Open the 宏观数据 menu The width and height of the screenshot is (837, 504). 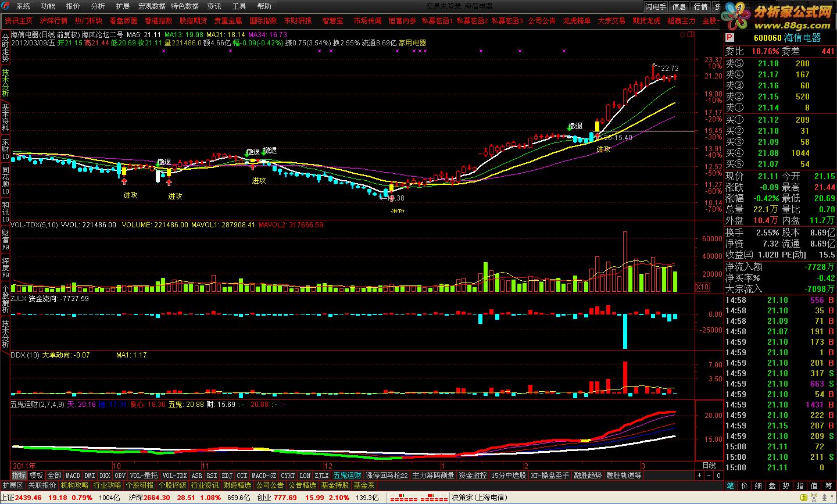click(x=152, y=6)
